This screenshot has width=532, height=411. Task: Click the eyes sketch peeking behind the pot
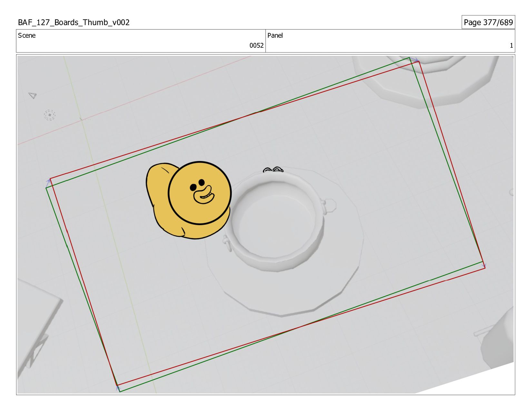[x=273, y=170]
